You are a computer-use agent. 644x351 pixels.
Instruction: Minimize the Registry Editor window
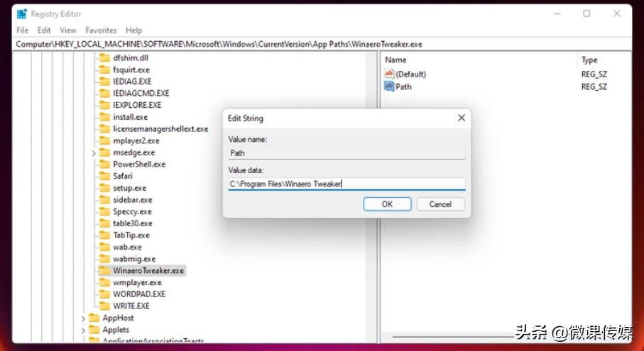pyautogui.click(x=557, y=13)
